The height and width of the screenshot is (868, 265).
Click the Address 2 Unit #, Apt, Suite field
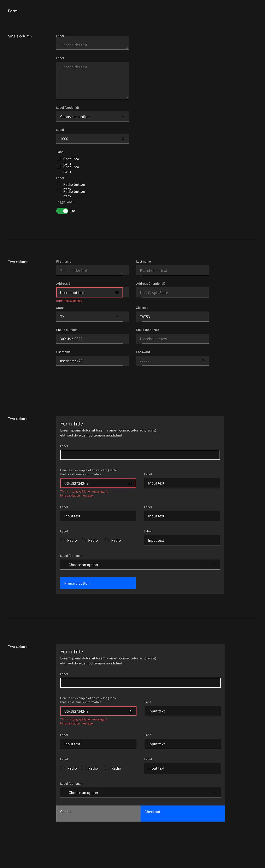click(x=172, y=293)
